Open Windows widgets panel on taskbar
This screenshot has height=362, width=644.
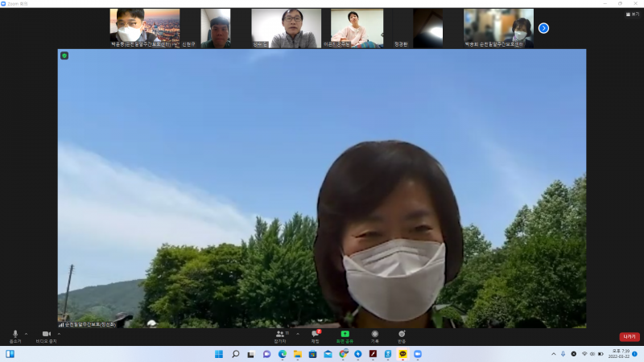click(x=10, y=354)
